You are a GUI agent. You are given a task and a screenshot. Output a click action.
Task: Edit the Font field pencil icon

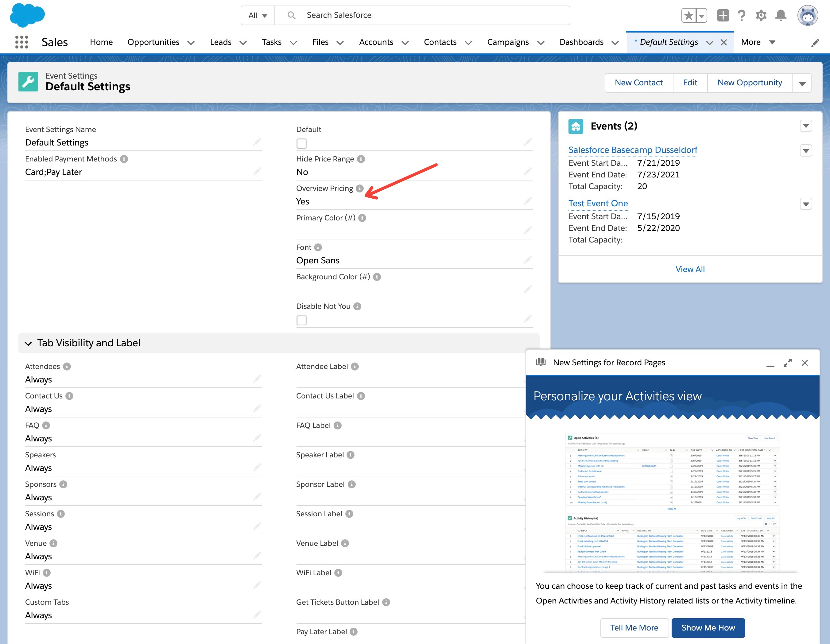click(528, 259)
